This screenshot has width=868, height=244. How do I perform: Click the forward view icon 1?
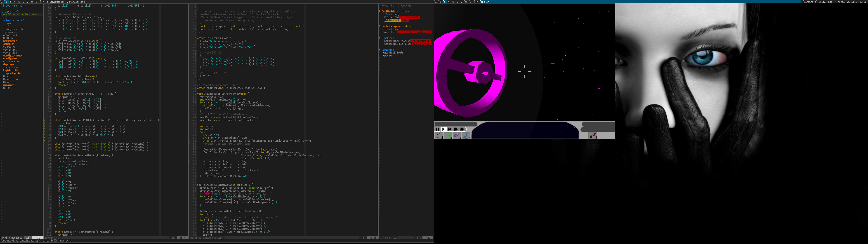pyautogui.click(x=439, y=136)
